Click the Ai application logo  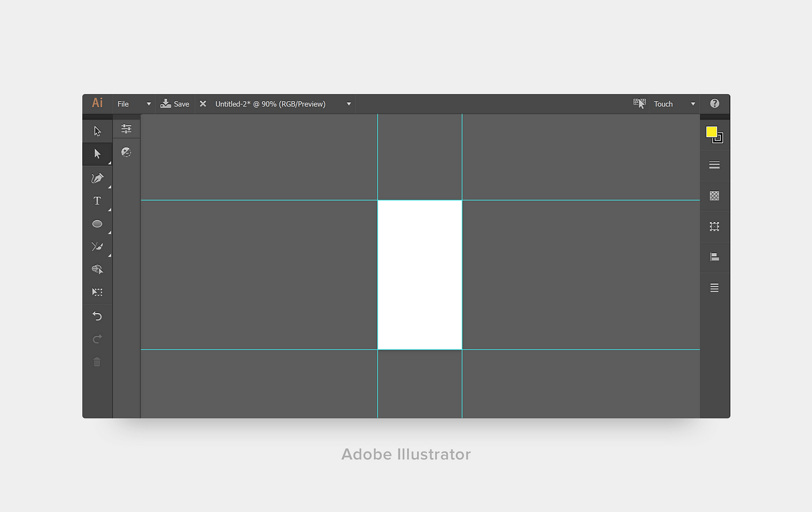(x=97, y=103)
